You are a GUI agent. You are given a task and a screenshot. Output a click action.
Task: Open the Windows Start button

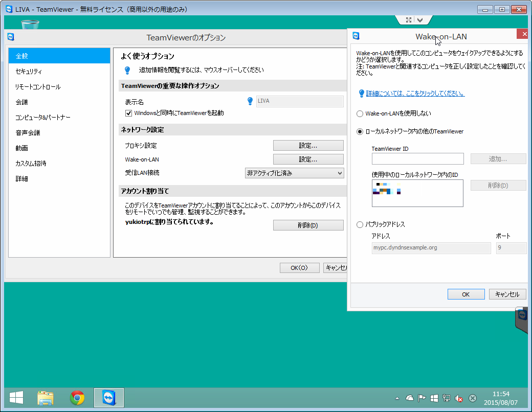point(16,398)
